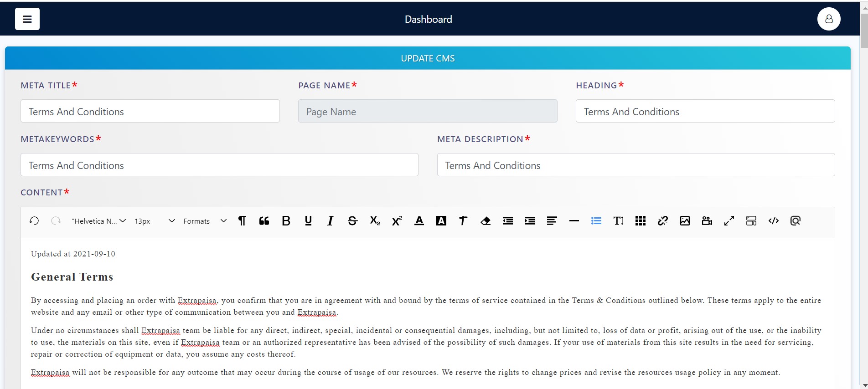Open the Formats dropdown

pyautogui.click(x=205, y=221)
